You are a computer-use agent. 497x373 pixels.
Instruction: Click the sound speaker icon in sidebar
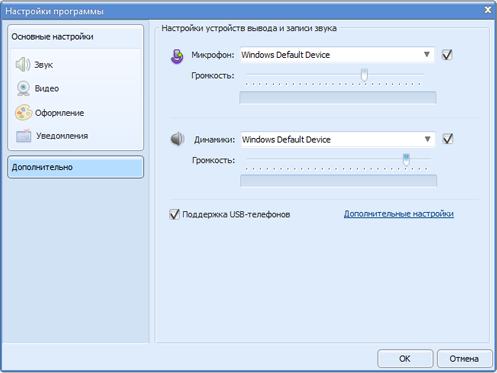23,64
